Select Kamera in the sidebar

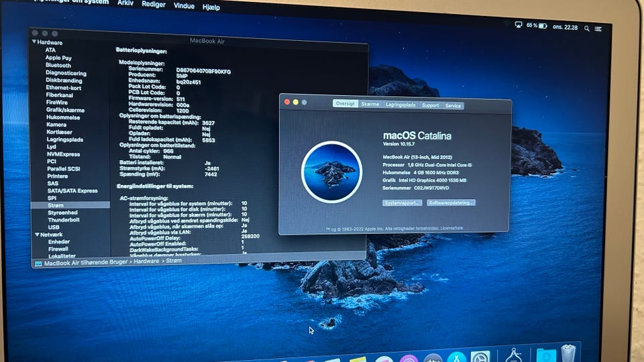56,125
